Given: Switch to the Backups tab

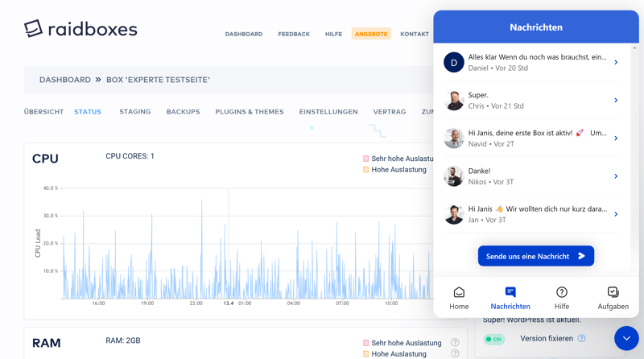Looking at the screenshot, I should [x=183, y=112].
